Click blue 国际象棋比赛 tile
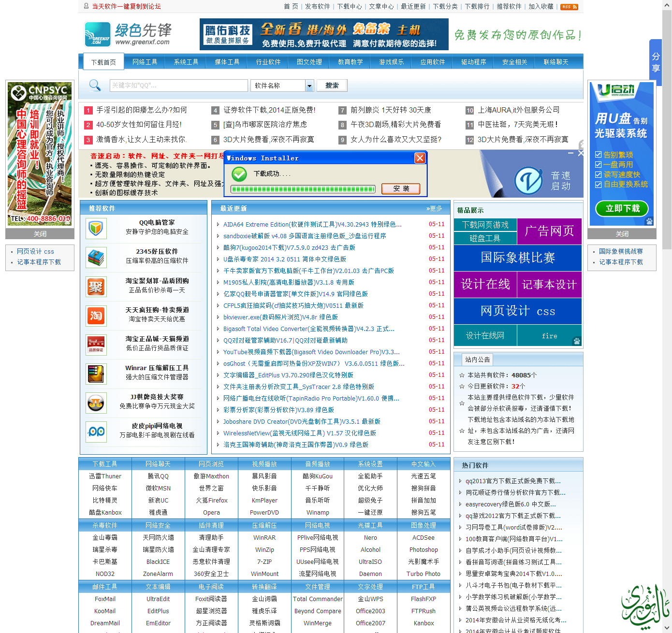Image resolution: width=672 pixels, height=633 pixels. (517, 258)
